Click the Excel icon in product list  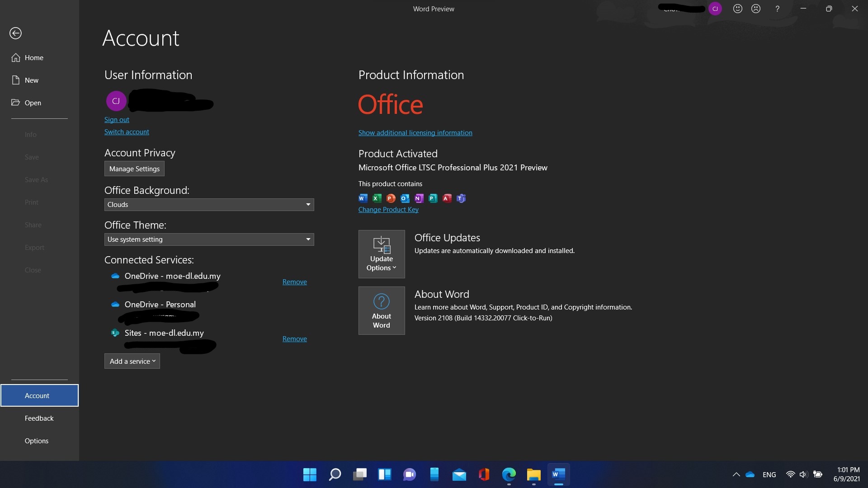[x=377, y=198]
